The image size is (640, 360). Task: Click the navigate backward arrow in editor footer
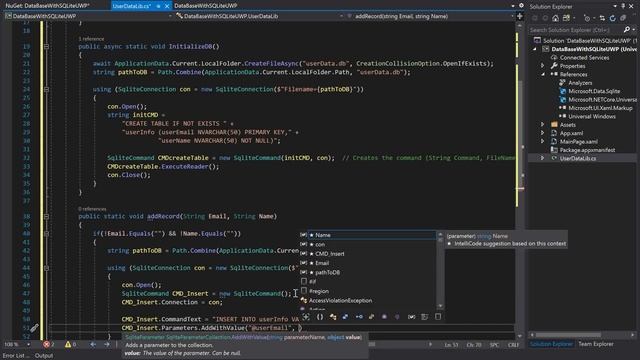[x=93, y=344]
